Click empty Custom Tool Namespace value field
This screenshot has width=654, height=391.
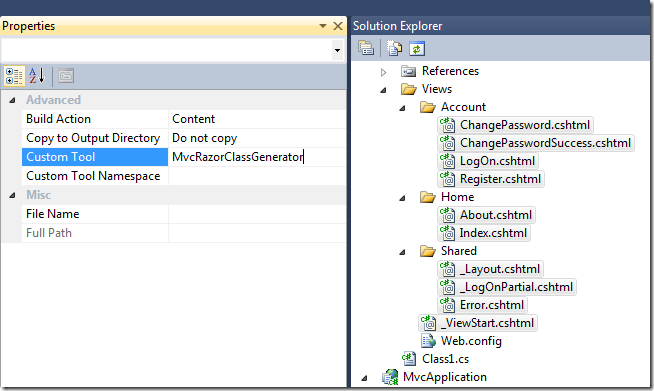tap(257, 176)
